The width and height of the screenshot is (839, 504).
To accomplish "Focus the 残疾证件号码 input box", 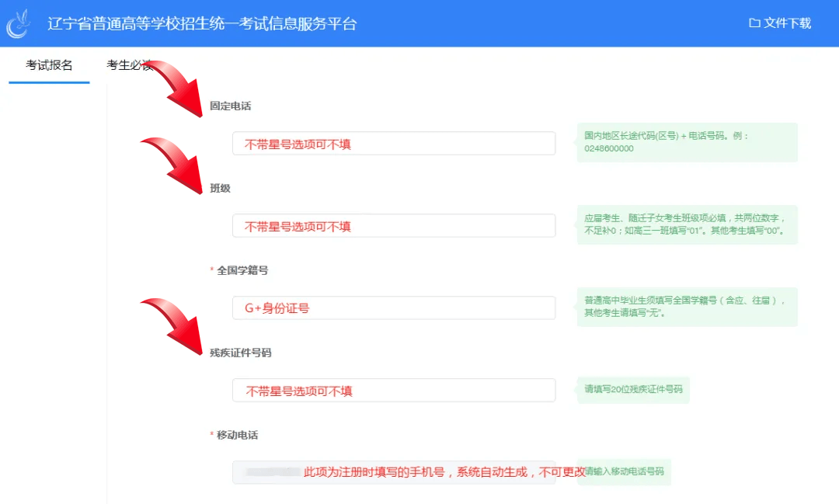I will pyautogui.click(x=394, y=391).
